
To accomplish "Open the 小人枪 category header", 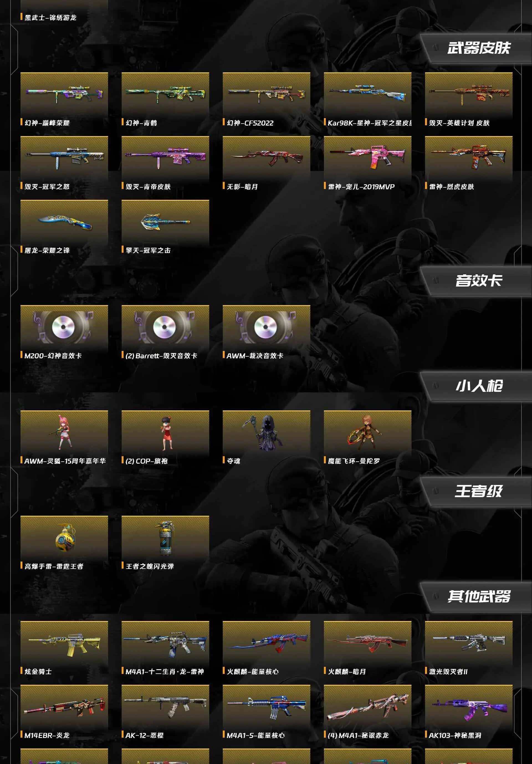I will (479, 386).
